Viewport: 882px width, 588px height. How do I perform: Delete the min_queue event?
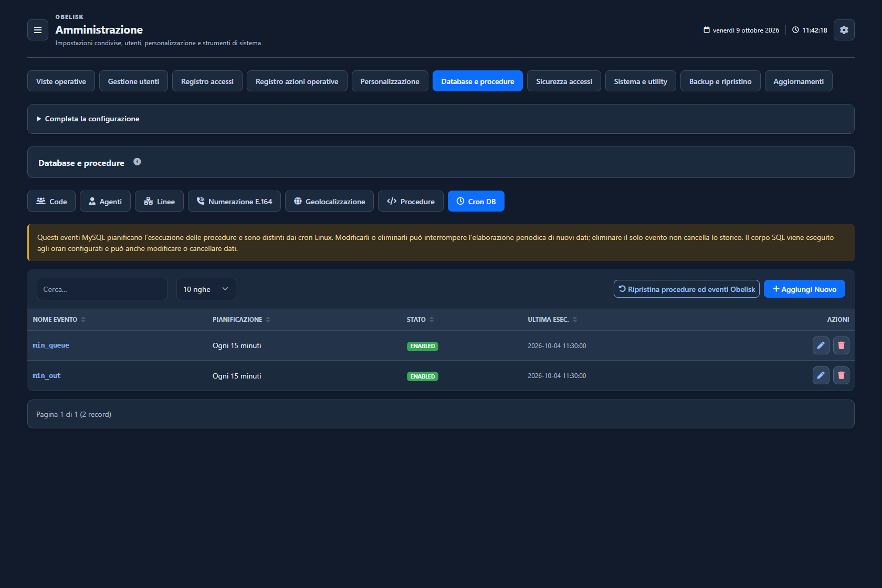(x=841, y=345)
